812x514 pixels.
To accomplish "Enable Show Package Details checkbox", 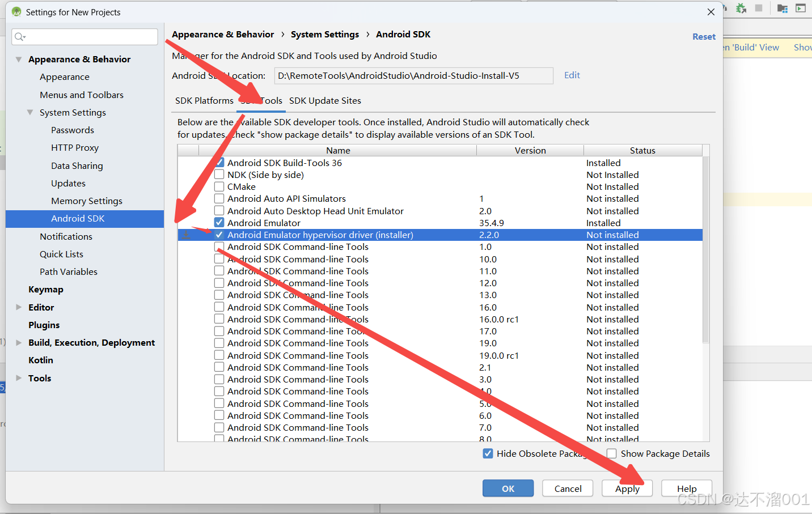I will [612, 453].
